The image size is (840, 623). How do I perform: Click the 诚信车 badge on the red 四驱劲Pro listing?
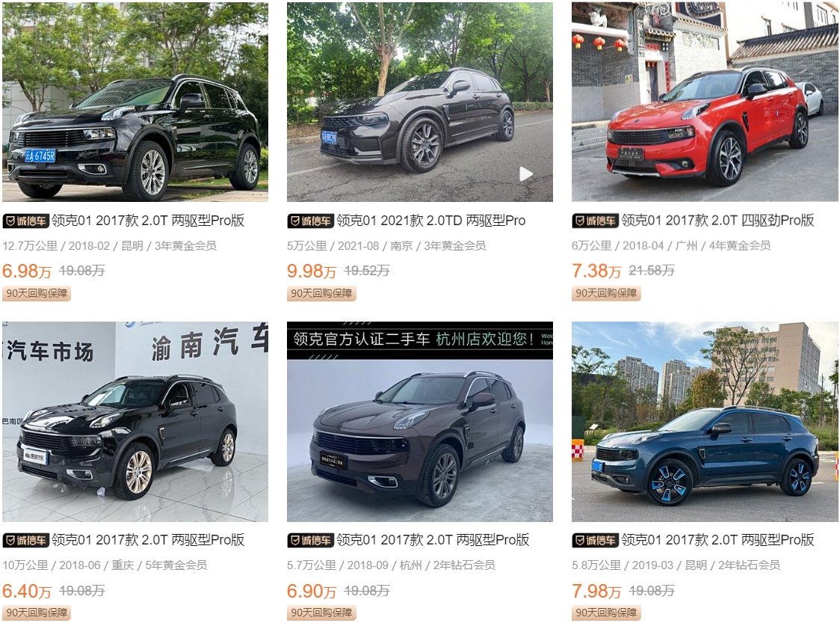[x=595, y=221]
